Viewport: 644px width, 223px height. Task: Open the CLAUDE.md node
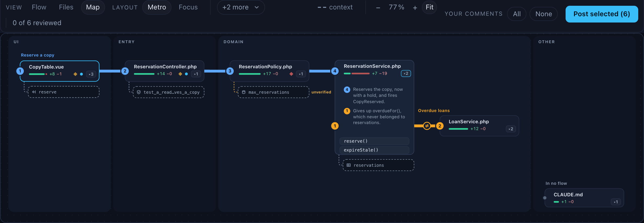click(x=584, y=198)
